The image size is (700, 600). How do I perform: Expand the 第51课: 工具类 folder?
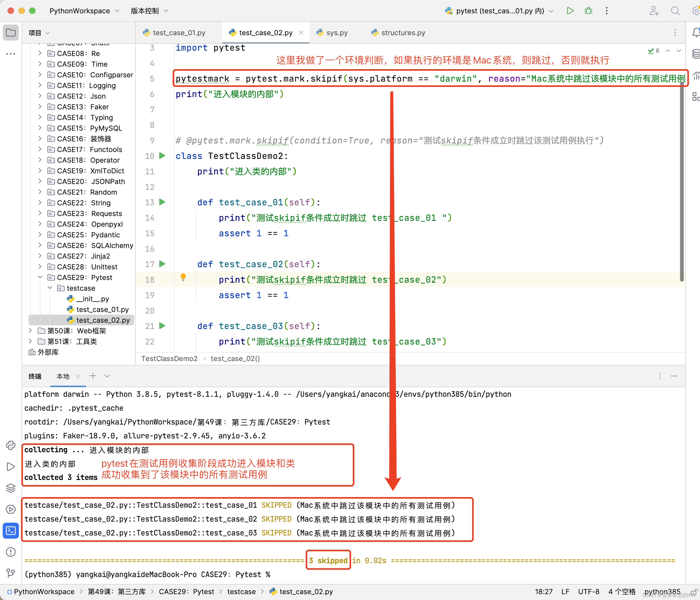click(x=30, y=341)
